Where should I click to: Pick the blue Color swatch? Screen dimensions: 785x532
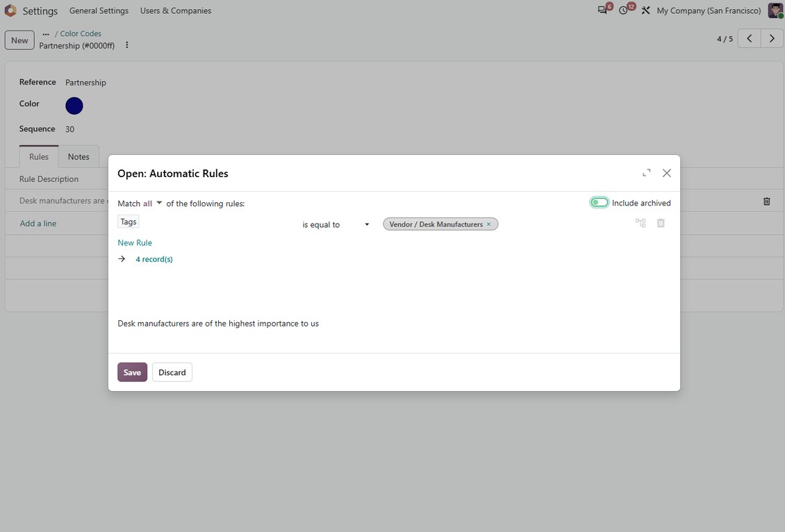pyautogui.click(x=74, y=106)
